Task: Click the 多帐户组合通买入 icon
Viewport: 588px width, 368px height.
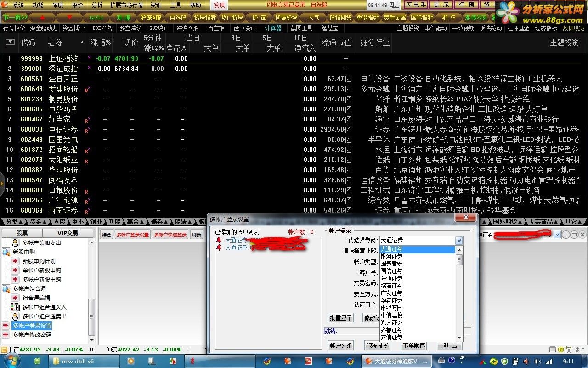Action: click(15, 307)
